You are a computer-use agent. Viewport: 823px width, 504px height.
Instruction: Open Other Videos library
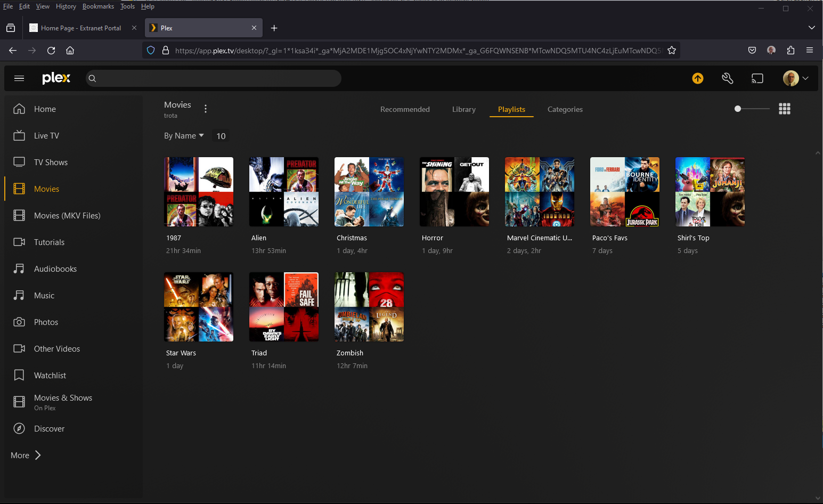tap(74, 348)
